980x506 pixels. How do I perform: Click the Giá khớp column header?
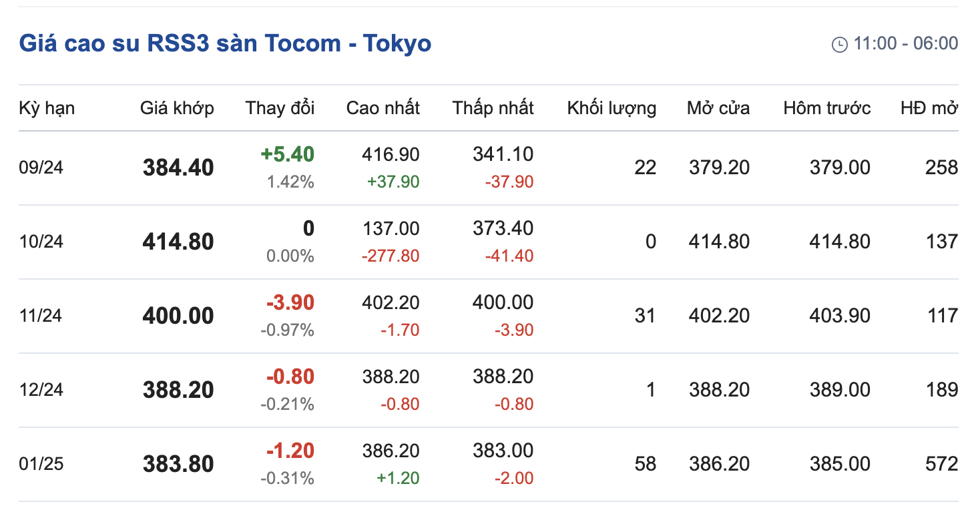click(177, 108)
